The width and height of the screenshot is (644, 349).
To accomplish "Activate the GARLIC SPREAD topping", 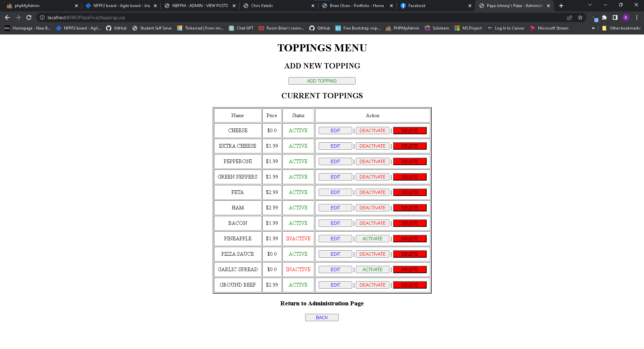I will [372, 269].
